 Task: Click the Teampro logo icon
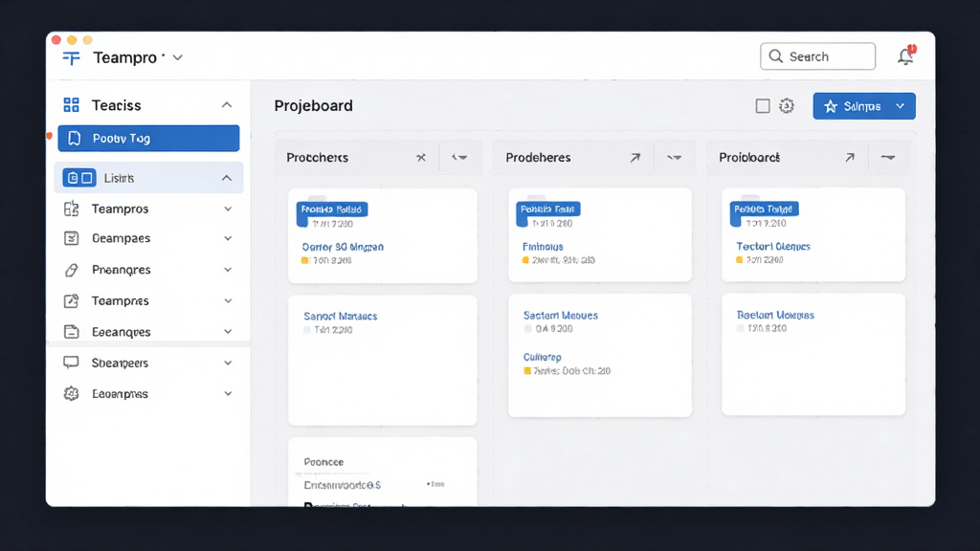(x=71, y=58)
